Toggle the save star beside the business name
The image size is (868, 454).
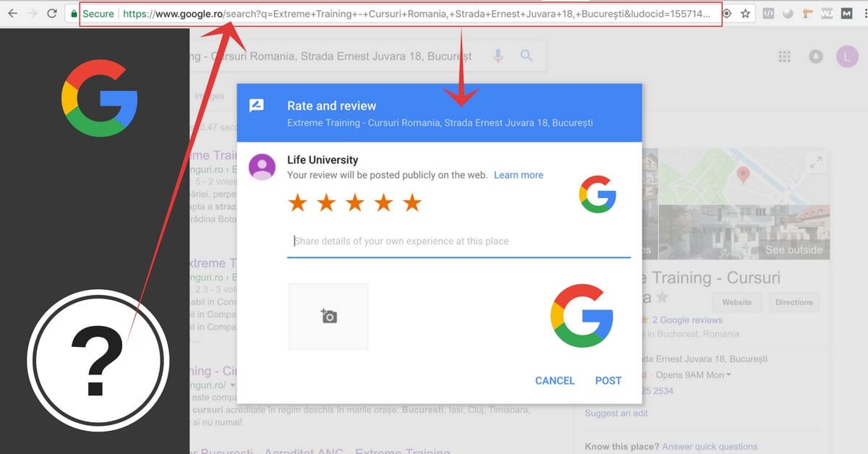(663, 296)
